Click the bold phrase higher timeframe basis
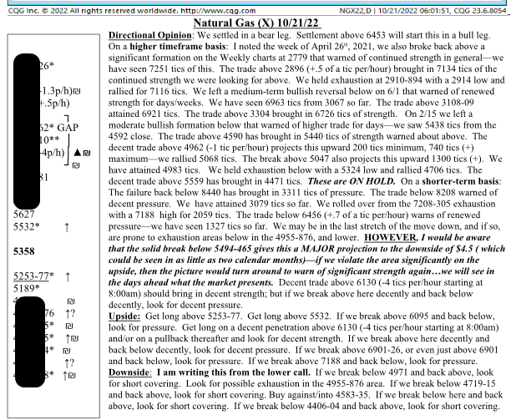 pyautogui.click(x=177, y=47)
